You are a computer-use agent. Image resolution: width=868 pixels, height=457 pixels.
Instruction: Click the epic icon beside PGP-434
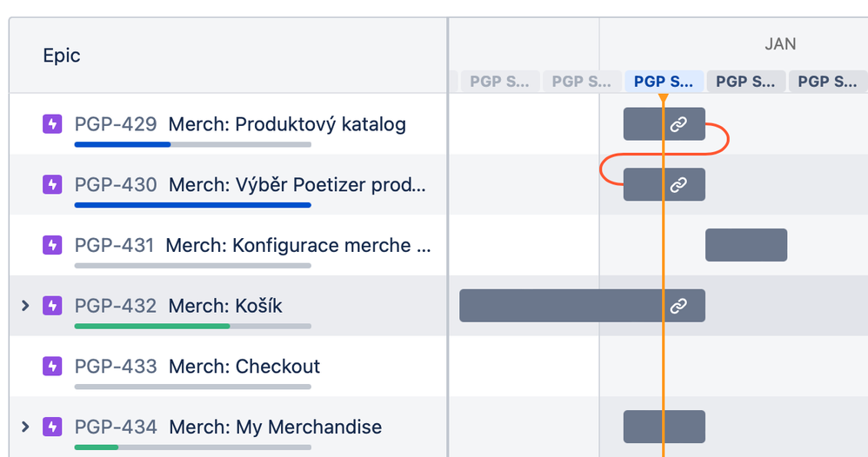click(52, 427)
